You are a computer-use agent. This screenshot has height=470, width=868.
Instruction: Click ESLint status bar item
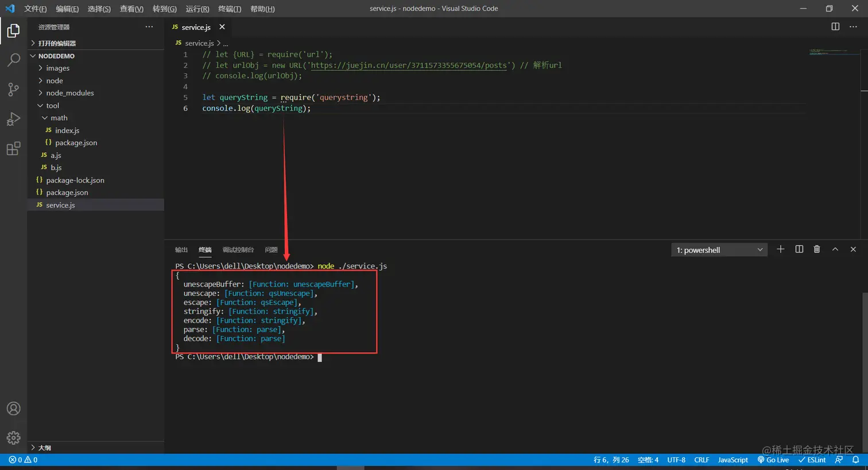[812, 460]
